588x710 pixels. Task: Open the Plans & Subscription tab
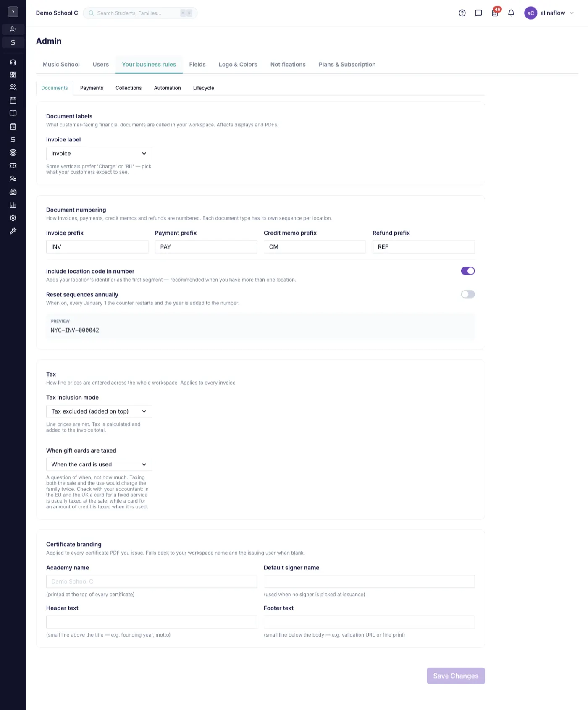(347, 65)
